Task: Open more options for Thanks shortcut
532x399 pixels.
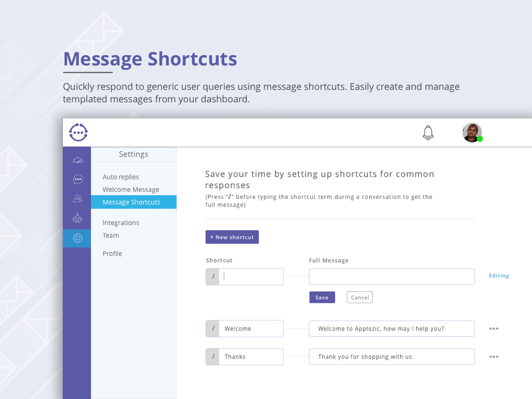Action: click(494, 356)
